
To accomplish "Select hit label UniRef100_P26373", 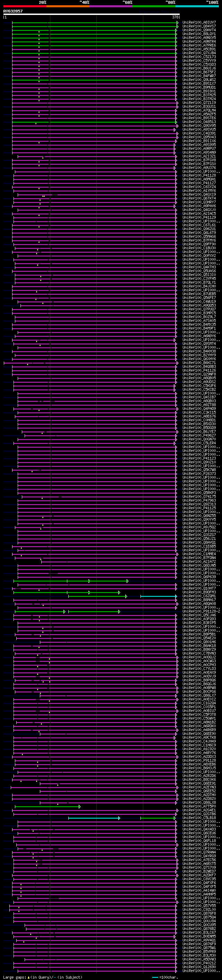I will 199,473.
